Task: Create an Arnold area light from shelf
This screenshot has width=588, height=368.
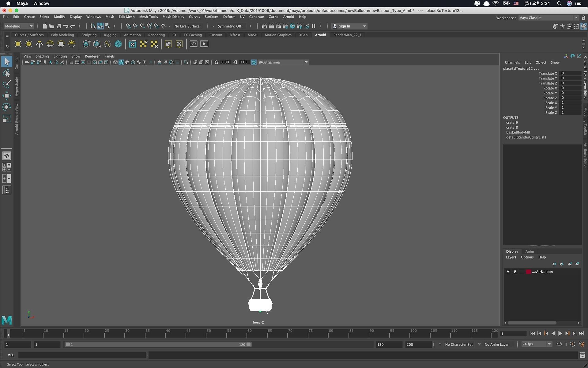Action: (18, 44)
